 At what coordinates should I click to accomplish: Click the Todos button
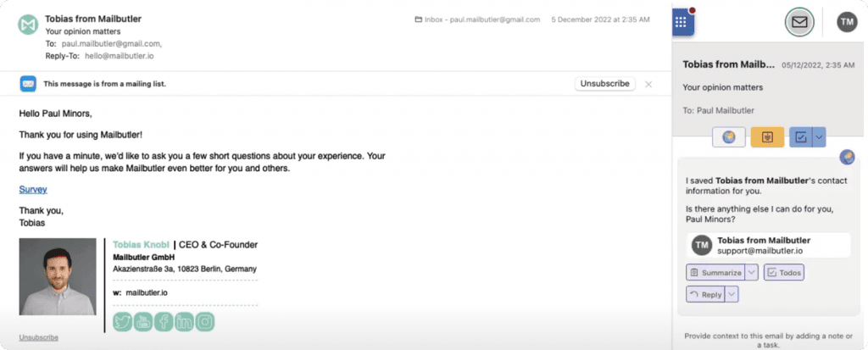click(x=784, y=272)
